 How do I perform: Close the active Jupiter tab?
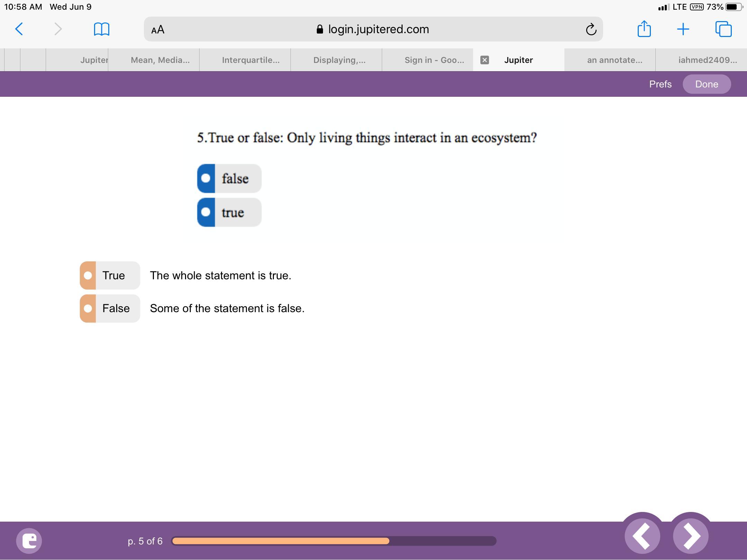pos(485,60)
